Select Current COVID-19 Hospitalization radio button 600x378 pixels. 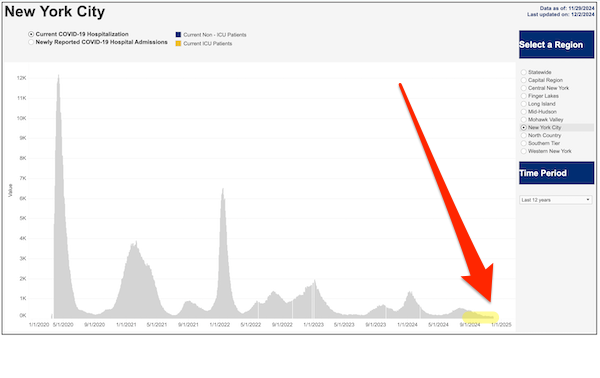(31, 34)
